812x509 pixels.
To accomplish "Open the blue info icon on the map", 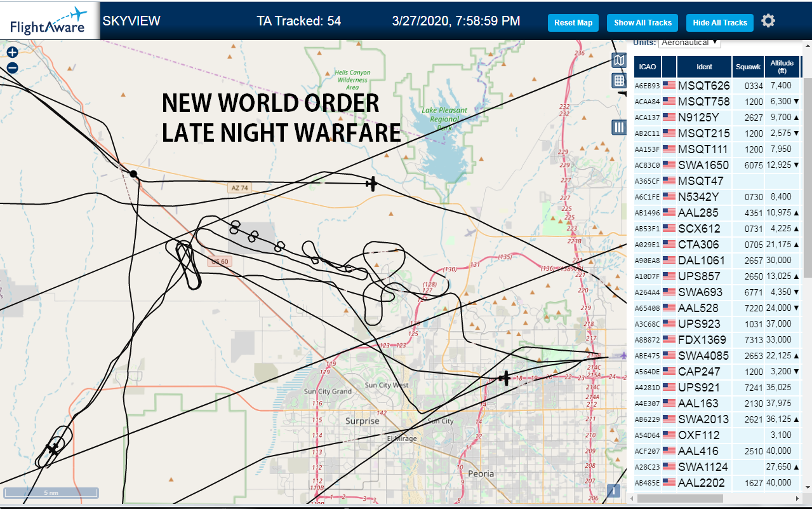I will pyautogui.click(x=613, y=491).
